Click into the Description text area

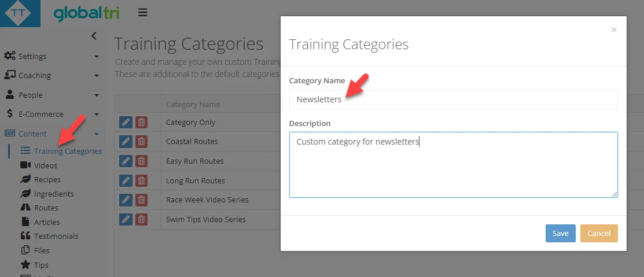(454, 165)
